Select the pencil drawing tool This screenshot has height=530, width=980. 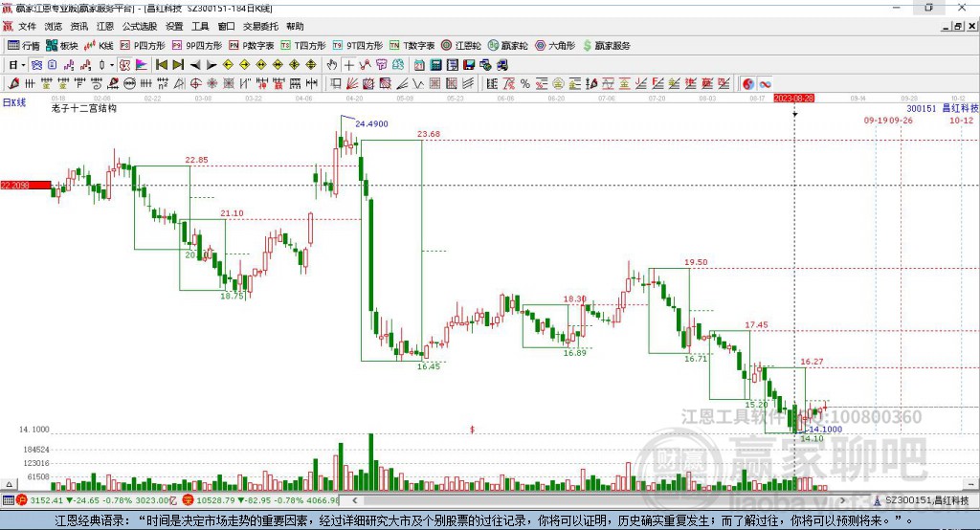click(x=12, y=84)
